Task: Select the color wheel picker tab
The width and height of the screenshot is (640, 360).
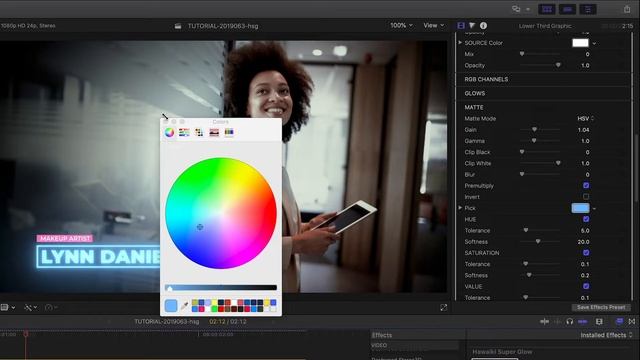Action: pyautogui.click(x=169, y=132)
